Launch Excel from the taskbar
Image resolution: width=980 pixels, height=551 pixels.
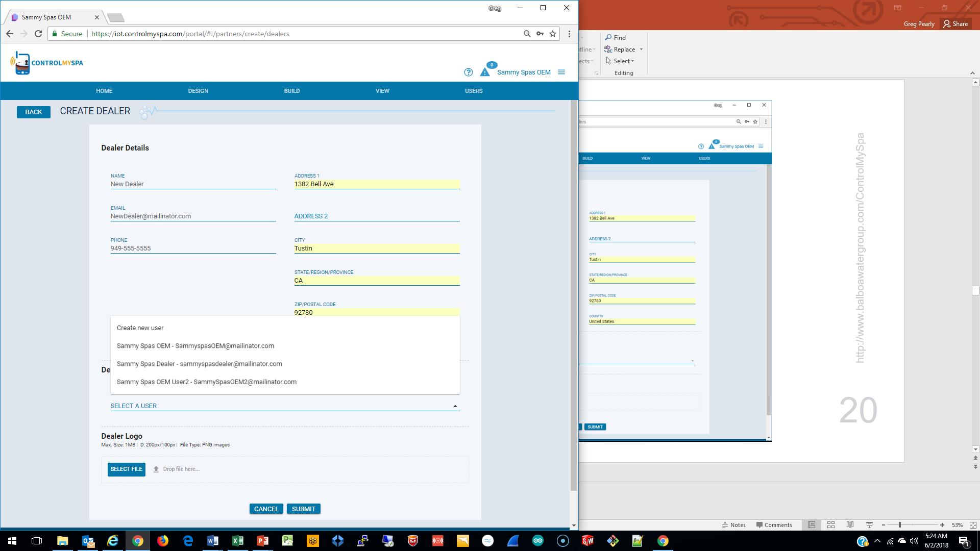(x=237, y=541)
